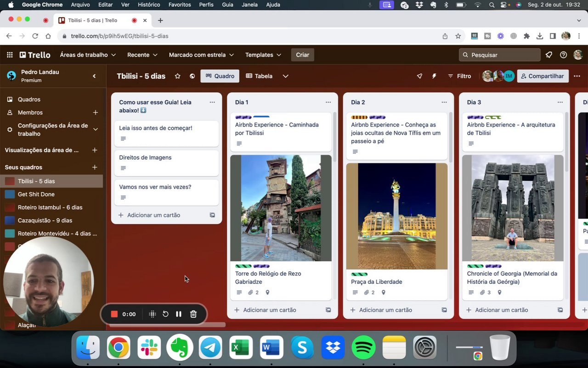Stop the screen recording with red button

tap(114, 314)
